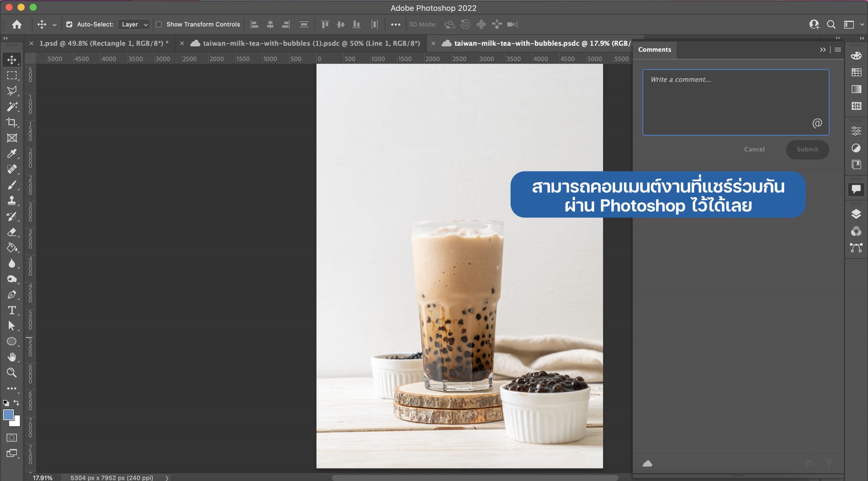Switch to the 1.psd document tab

[103, 43]
